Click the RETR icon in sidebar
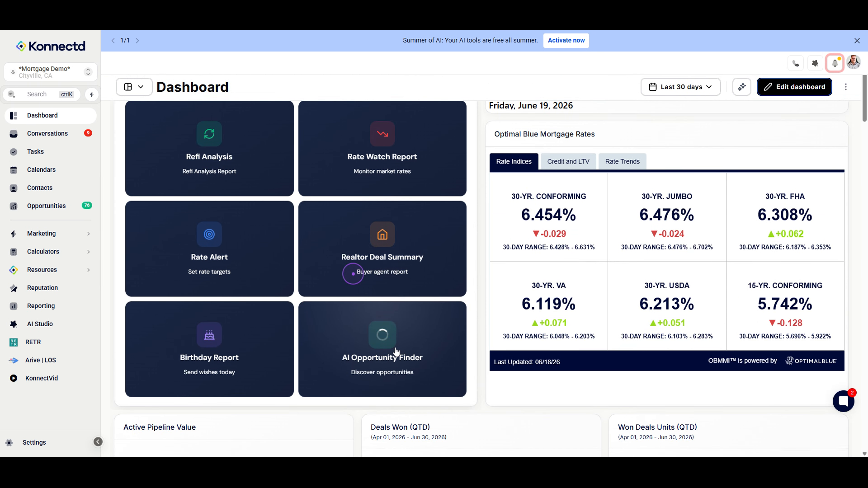Screen dimensions: 868x488 pyautogui.click(x=14, y=342)
